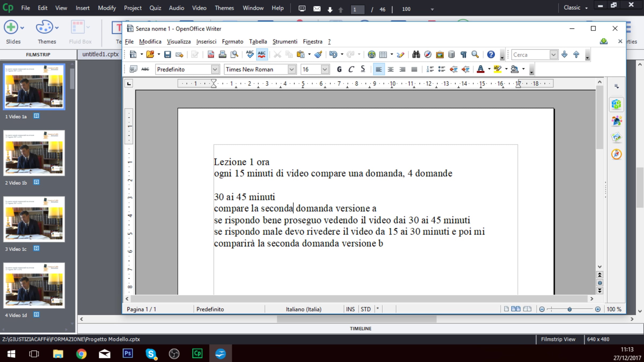This screenshot has width=644, height=362.
Task: Click the Slides button in Captivate
Action: pos(11,28)
